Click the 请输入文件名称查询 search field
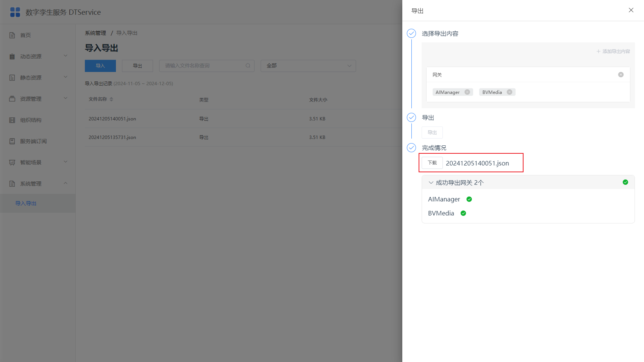Image resolution: width=644 pixels, height=362 pixels. coord(207,66)
